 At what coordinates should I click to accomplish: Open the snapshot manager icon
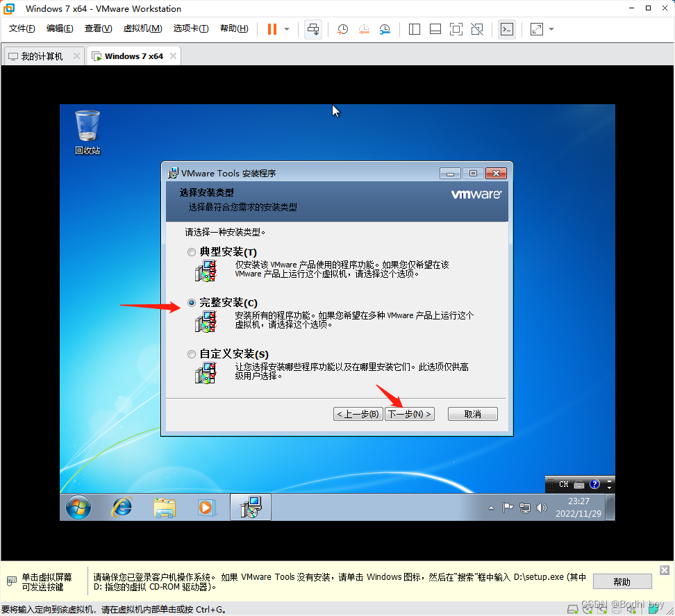[x=385, y=29]
